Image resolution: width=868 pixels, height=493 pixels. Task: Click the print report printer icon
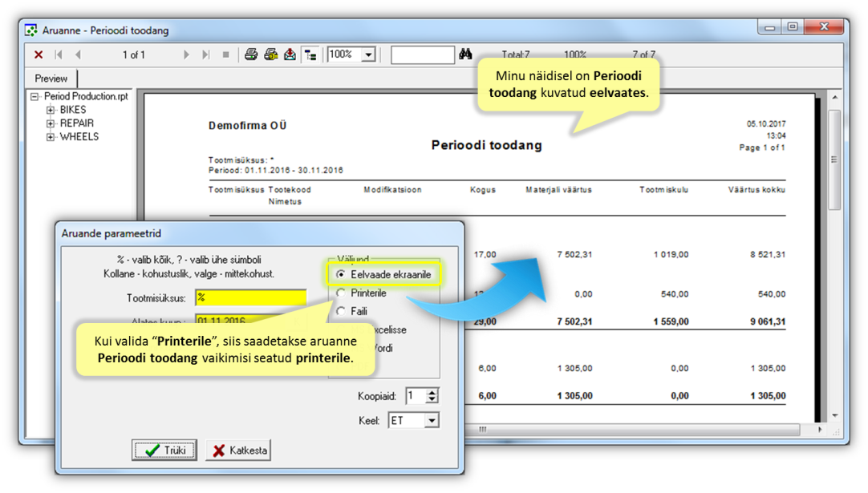click(251, 55)
